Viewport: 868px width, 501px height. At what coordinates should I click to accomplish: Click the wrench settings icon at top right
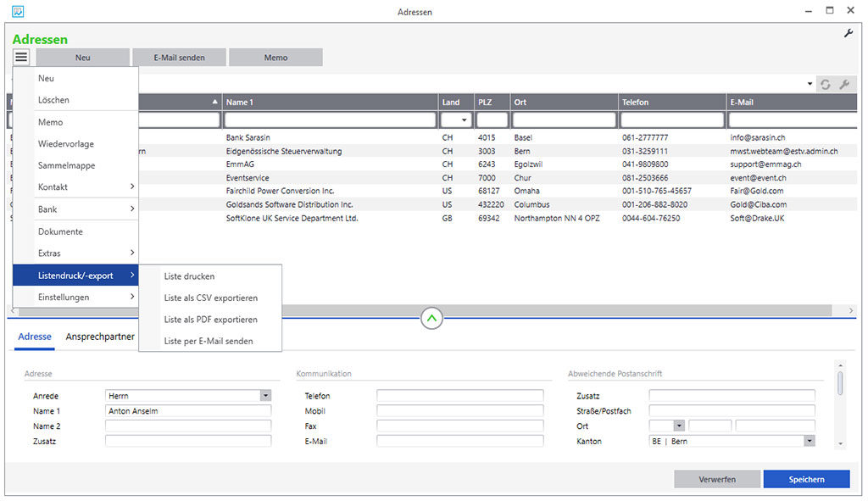tap(848, 34)
